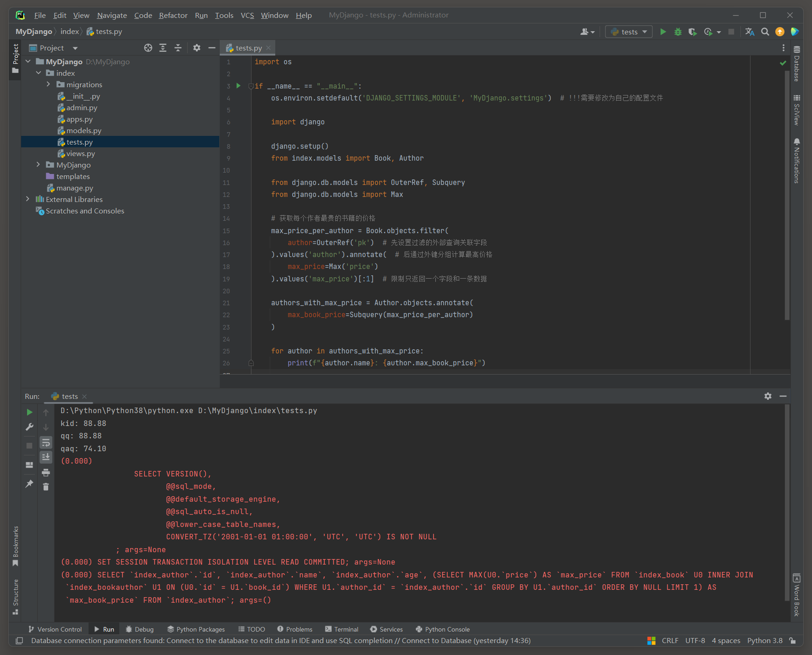
Task: Clear all Run console output trash icon
Action: pos(46,487)
